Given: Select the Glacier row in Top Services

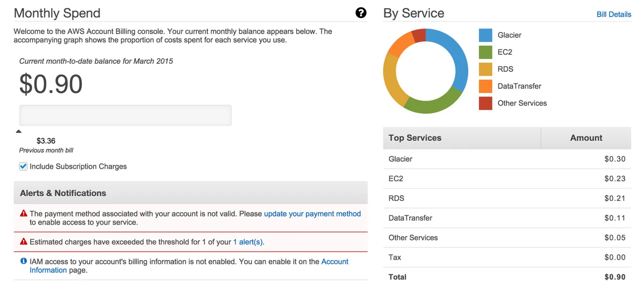Looking at the screenshot, I should [507, 159].
